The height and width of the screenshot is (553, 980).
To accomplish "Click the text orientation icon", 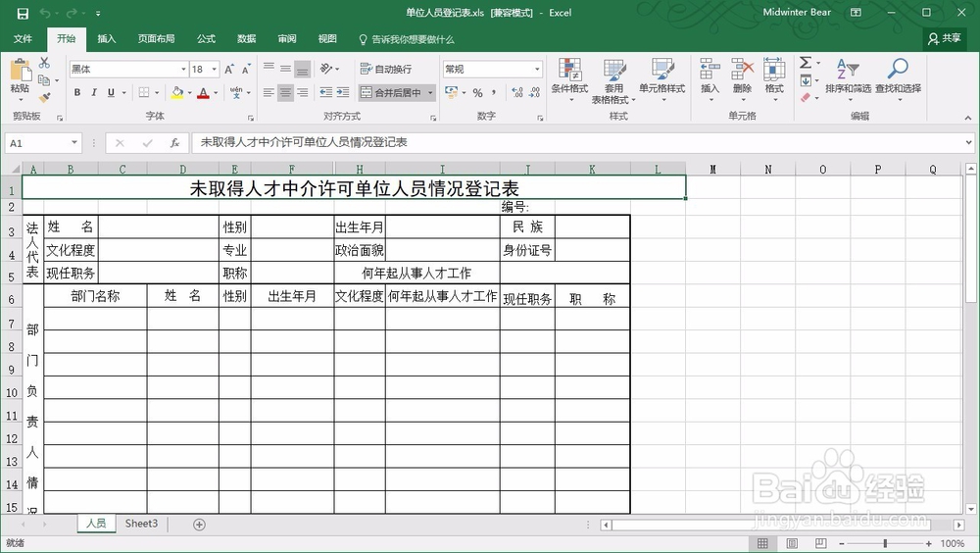I will pyautogui.click(x=325, y=69).
